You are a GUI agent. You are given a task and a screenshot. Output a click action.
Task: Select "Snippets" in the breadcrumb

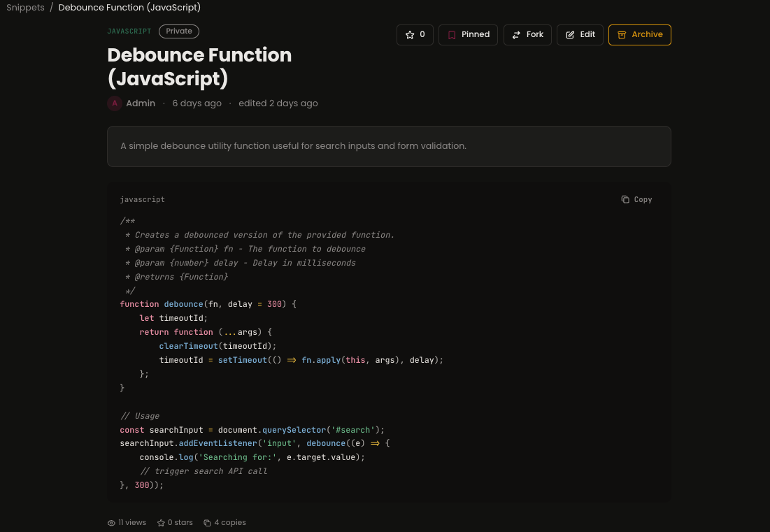point(25,8)
